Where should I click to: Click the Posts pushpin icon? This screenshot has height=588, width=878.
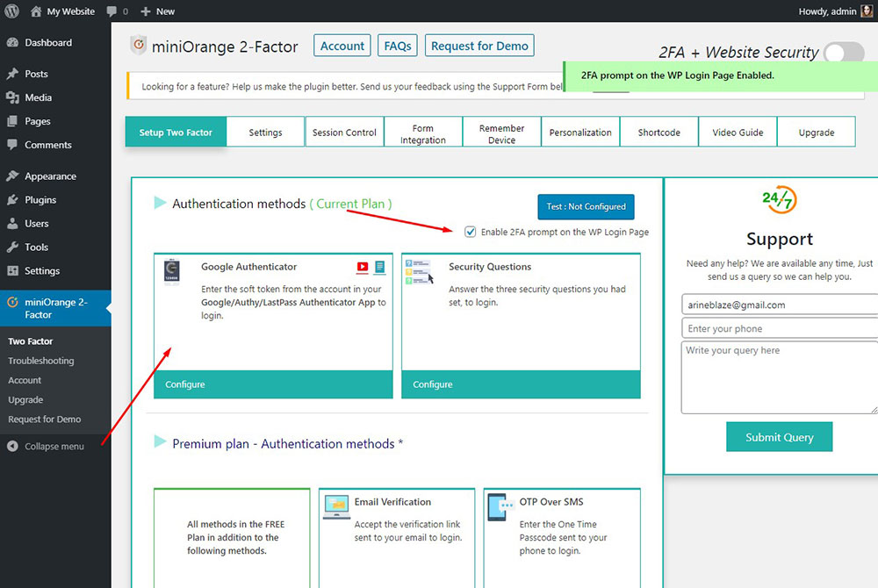pyautogui.click(x=13, y=74)
